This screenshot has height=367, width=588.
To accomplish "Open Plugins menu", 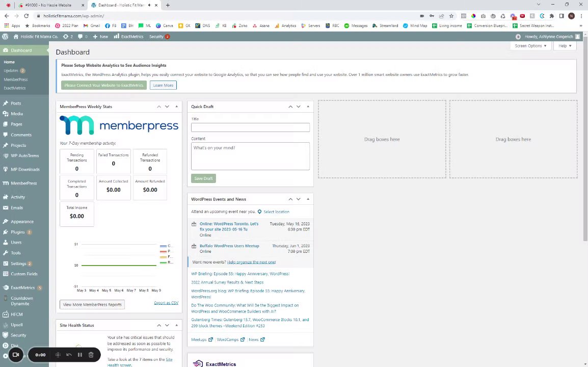I will tap(18, 232).
